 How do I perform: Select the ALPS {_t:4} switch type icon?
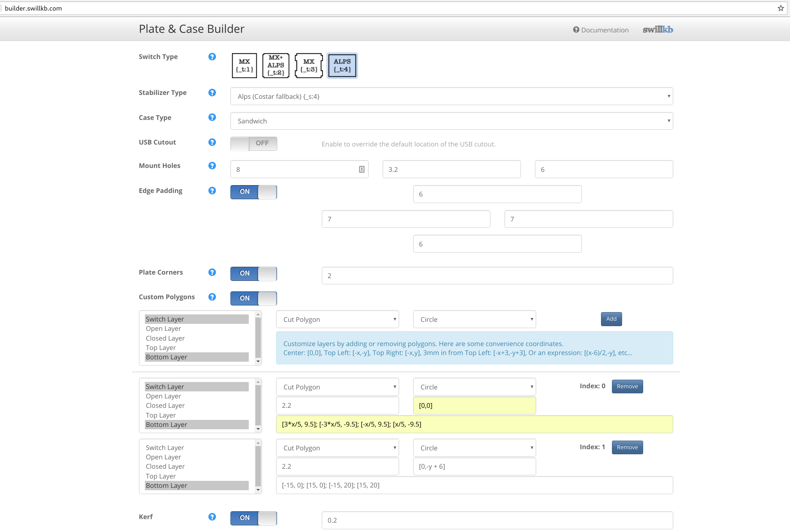tap(342, 66)
